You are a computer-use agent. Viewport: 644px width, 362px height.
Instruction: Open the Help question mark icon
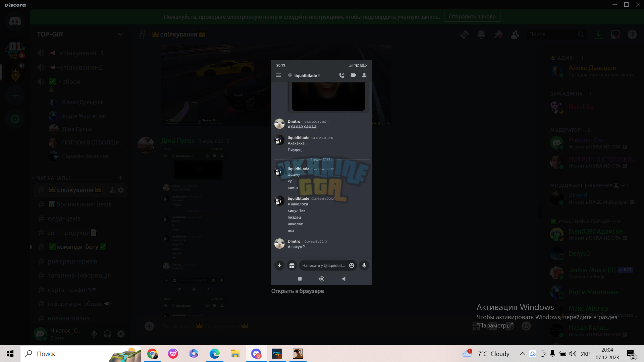(632, 34)
